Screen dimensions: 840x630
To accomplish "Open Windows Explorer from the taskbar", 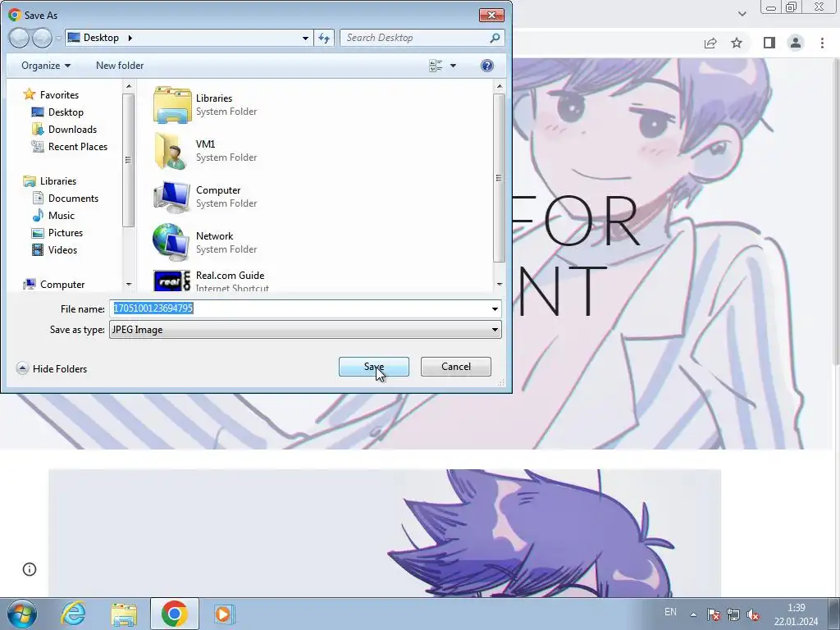I will coord(124,614).
